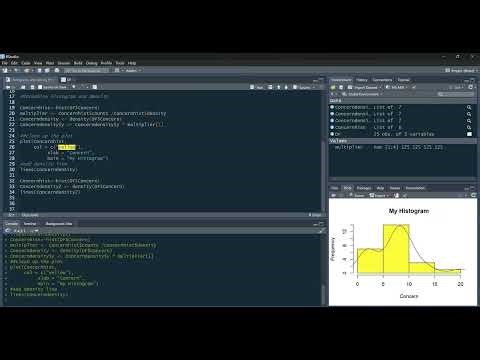Click the previous plot arrow icon
This screenshot has height=360, width=480.
(x=333, y=195)
